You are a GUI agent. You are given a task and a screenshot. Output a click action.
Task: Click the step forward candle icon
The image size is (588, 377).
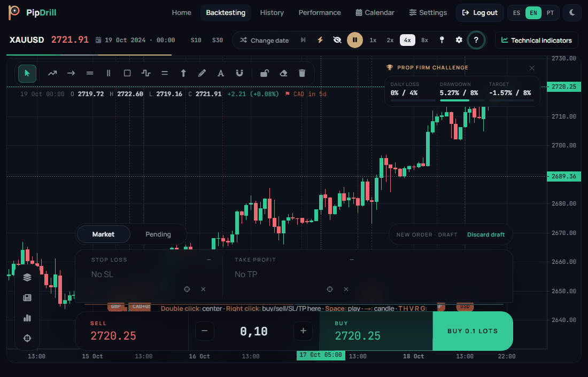pos(303,40)
